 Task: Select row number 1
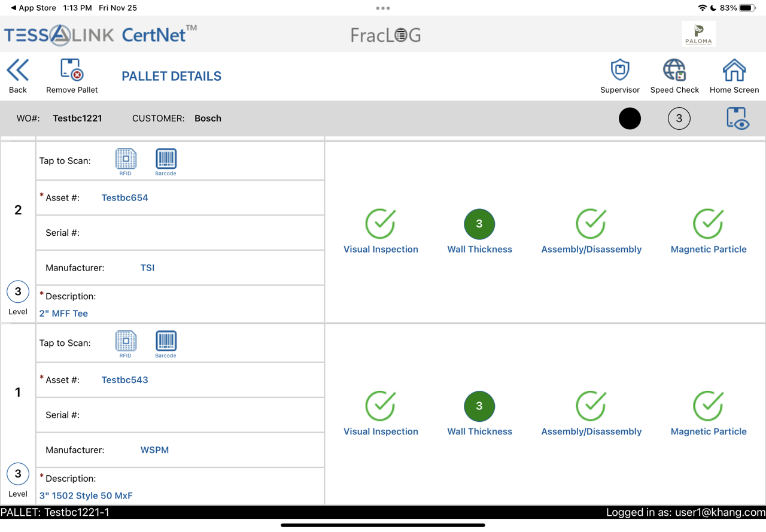[18, 393]
